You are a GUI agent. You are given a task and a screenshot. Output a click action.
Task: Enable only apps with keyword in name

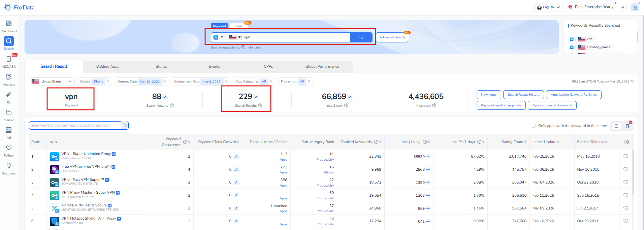[x=534, y=126]
